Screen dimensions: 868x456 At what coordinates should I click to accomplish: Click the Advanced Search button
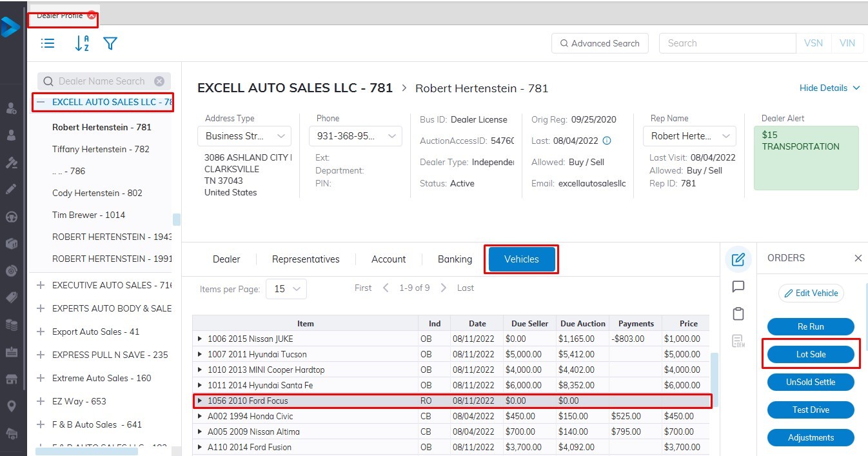click(600, 43)
